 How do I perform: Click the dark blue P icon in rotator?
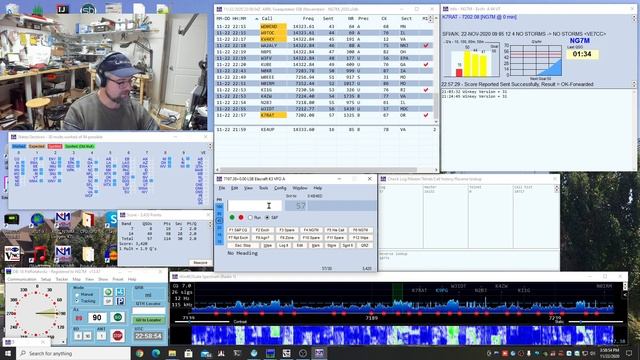pos(120,301)
